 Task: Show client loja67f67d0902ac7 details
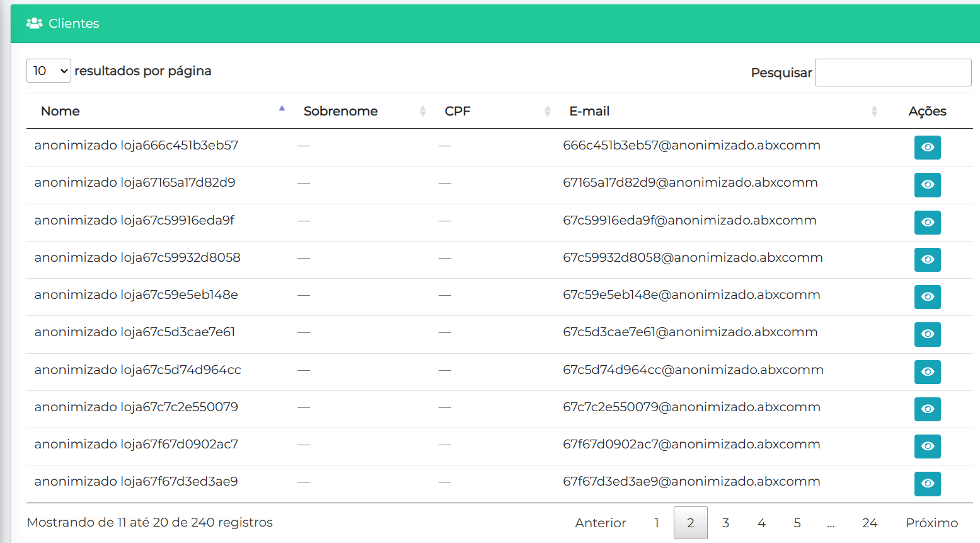point(927,447)
